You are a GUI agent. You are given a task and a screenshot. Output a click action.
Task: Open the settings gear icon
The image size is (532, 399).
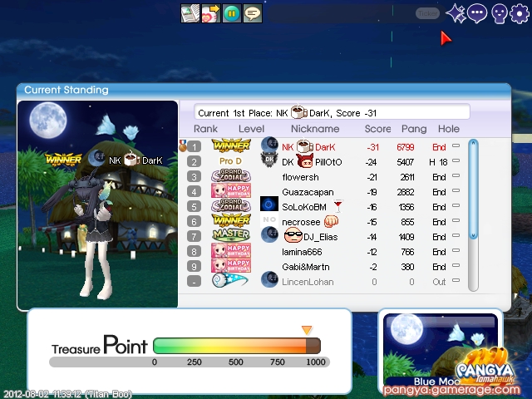pos(520,13)
